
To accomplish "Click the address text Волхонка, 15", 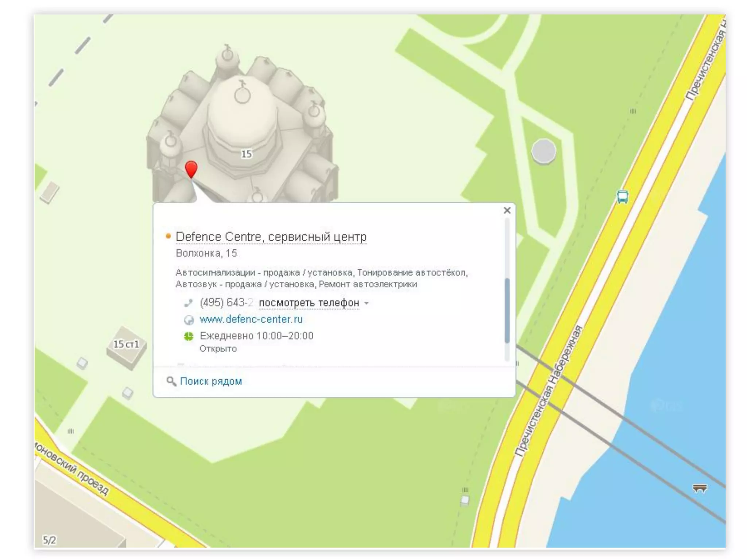I will coord(206,253).
